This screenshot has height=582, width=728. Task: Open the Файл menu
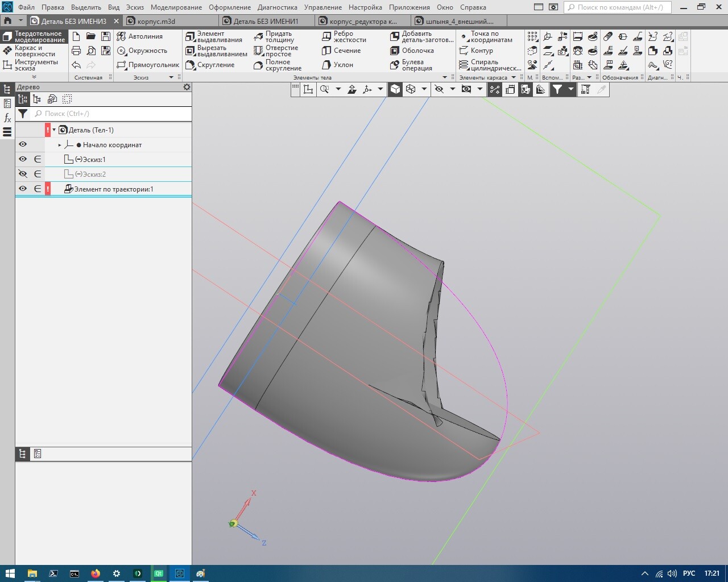pos(26,7)
